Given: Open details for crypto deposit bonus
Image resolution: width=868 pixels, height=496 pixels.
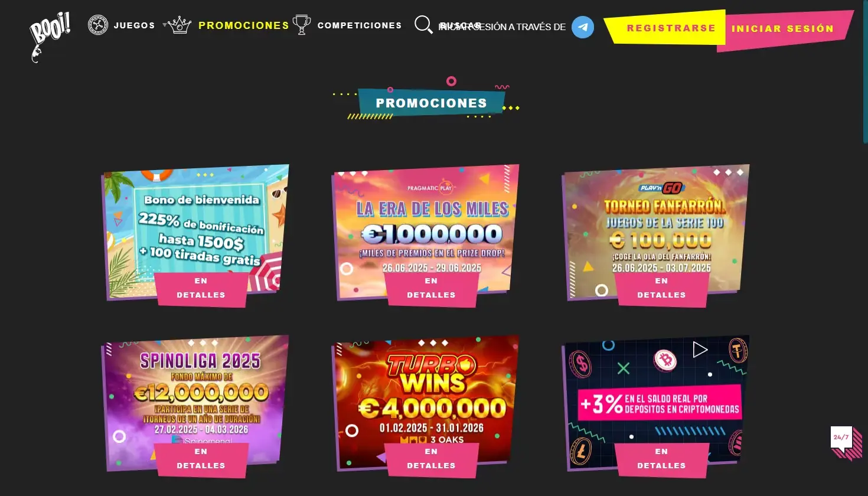Looking at the screenshot, I should coord(661,459).
